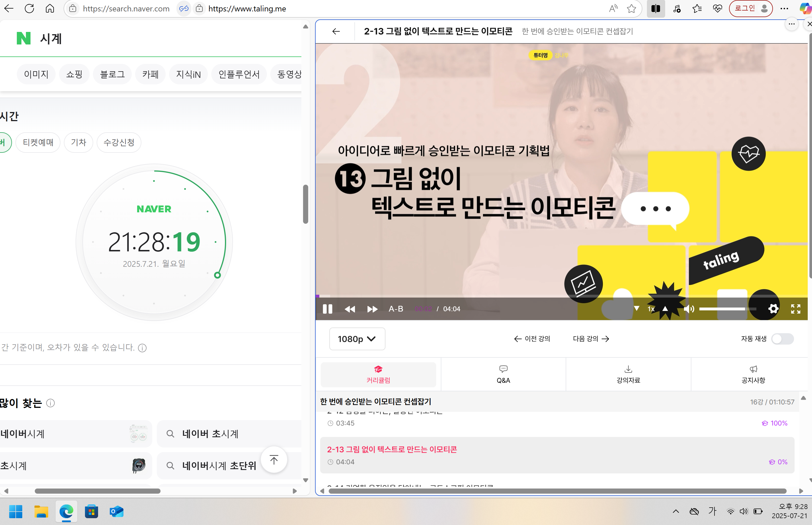812x525 pixels.
Task: Switch to the Q&A tab
Action: coord(503,374)
